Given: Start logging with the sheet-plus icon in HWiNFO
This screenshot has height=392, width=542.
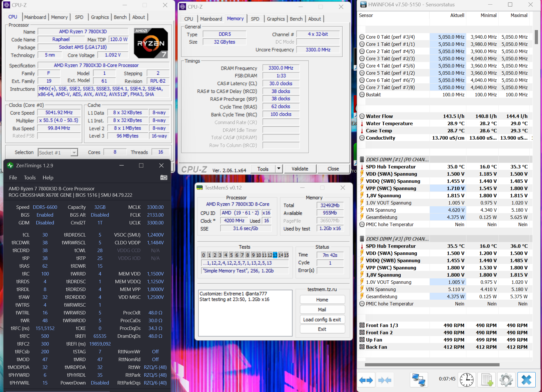Looking at the screenshot, I should (x=487, y=380).
